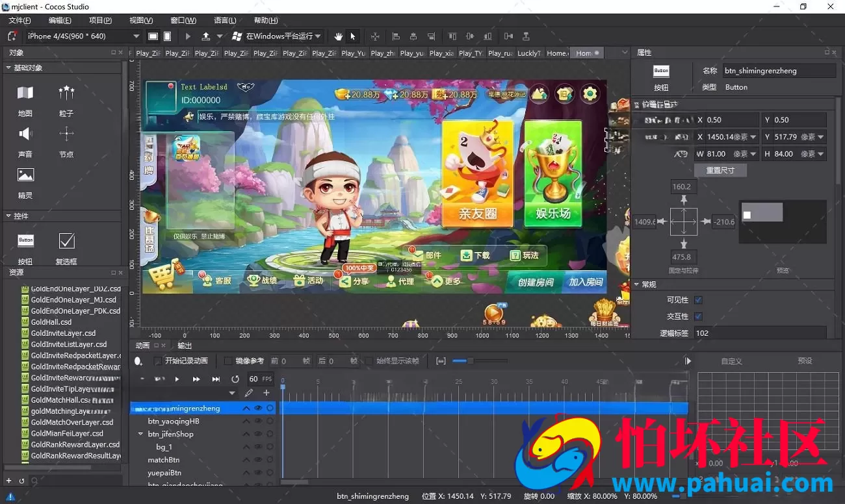Hide the btn_yaoqingHB layer with eye icon
Image resolution: width=845 pixels, height=504 pixels.
pos(258,421)
